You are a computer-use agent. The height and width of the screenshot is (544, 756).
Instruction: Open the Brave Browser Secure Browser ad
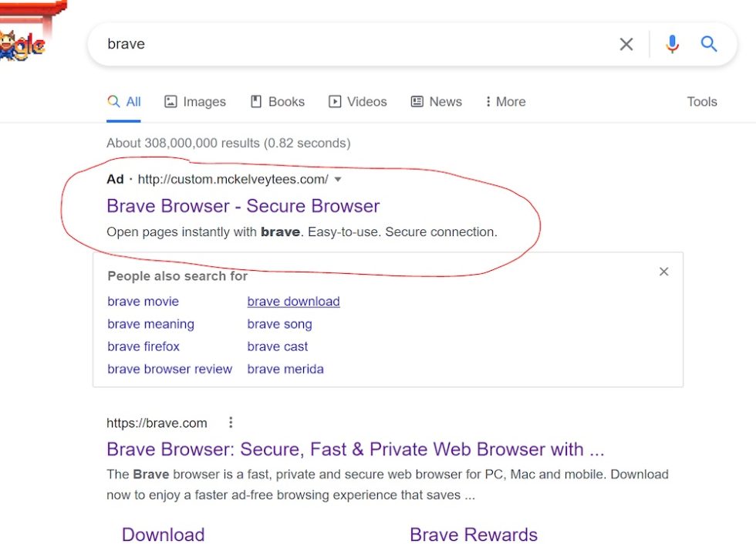242,206
